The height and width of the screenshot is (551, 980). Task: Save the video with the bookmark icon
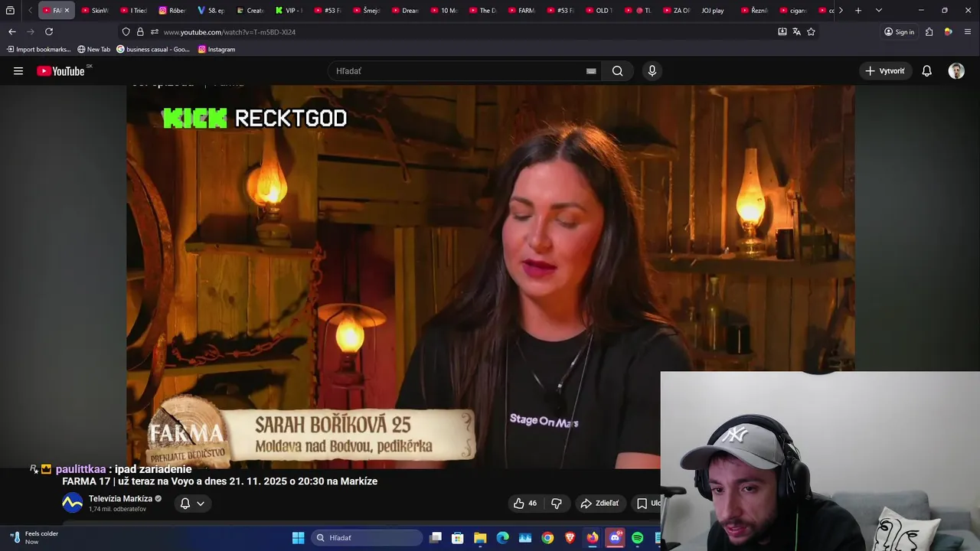[642, 504]
